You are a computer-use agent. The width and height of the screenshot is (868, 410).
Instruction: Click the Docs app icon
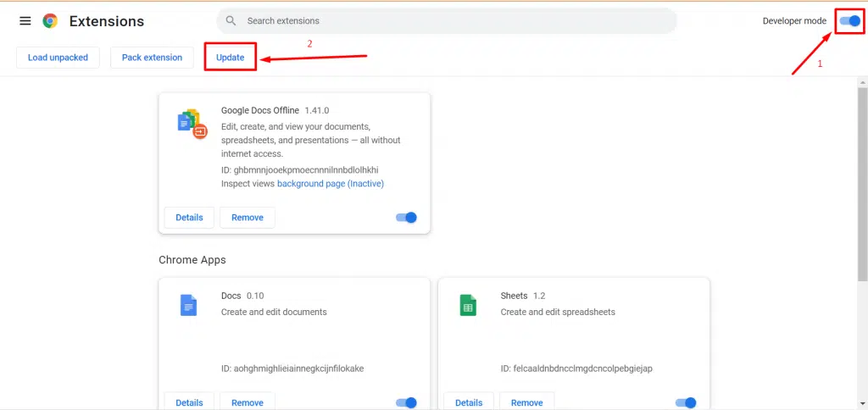pyautogui.click(x=188, y=305)
